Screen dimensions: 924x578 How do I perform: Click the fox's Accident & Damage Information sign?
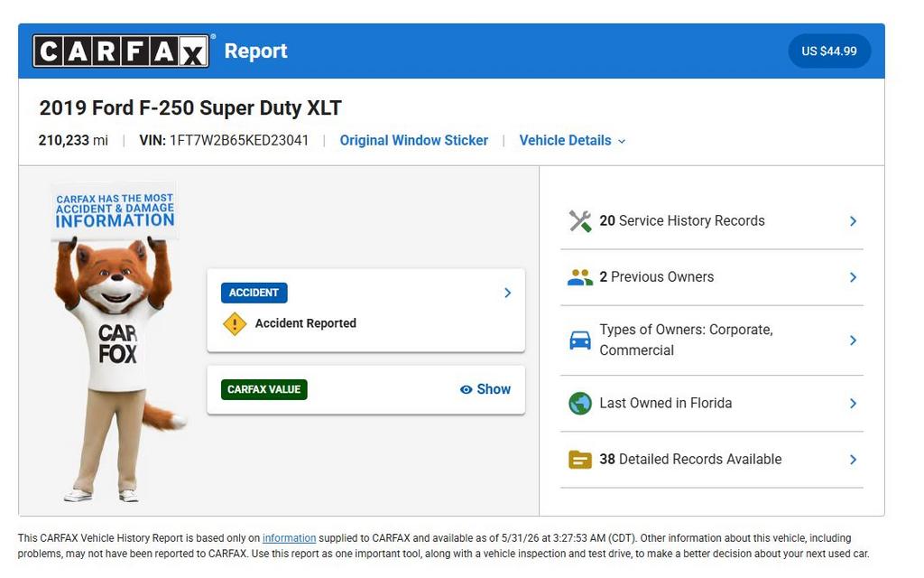click(115, 210)
